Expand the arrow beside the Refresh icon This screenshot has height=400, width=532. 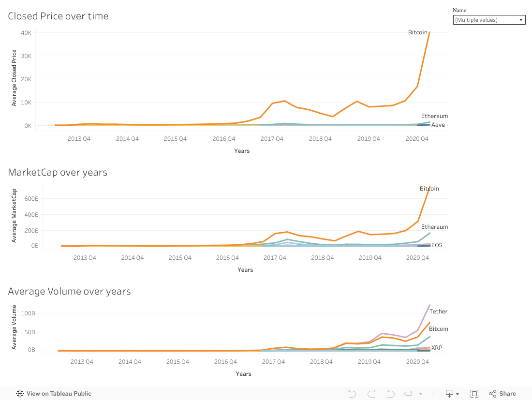(421, 394)
